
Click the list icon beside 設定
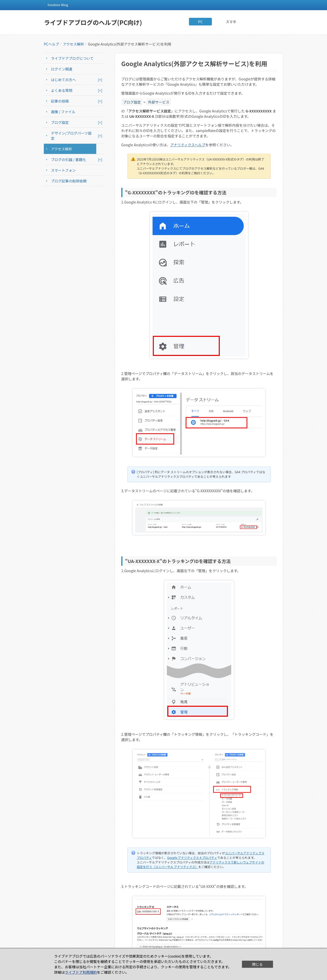(x=162, y=299)
